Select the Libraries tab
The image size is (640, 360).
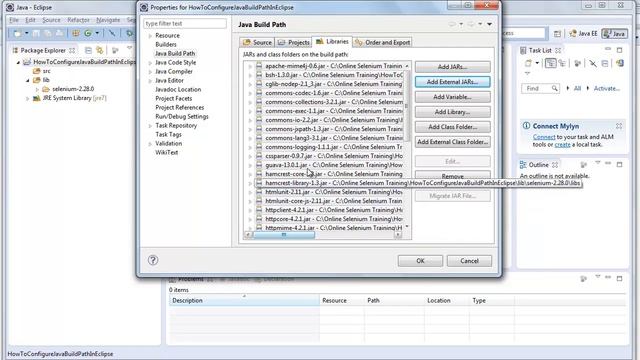[x=332, y=42]
